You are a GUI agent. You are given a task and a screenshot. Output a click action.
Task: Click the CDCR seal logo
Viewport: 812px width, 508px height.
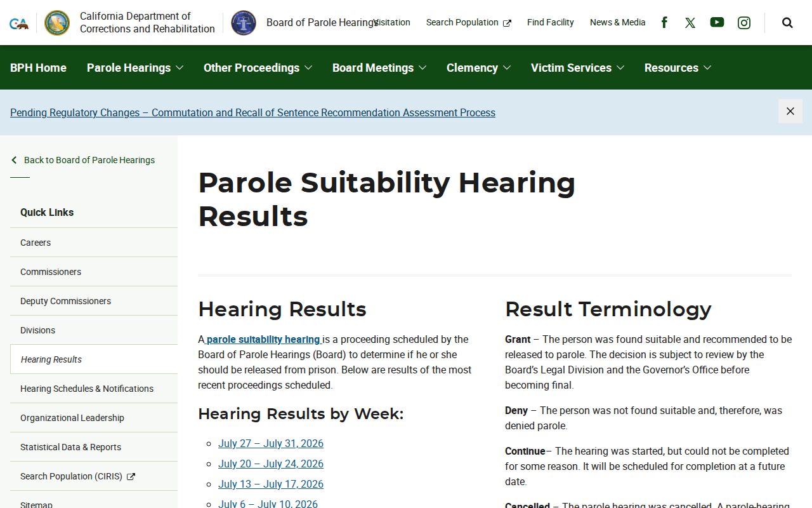pos(57,23)
